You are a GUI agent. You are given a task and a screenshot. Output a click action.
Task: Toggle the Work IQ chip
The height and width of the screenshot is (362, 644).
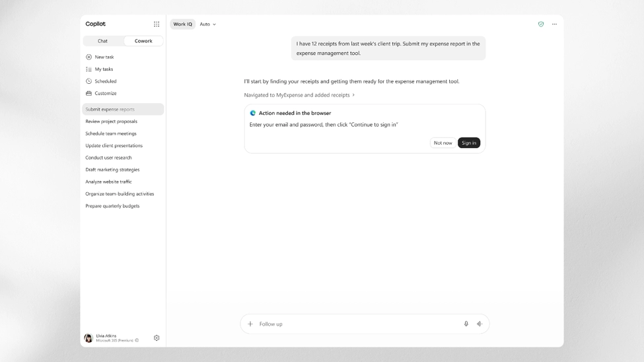[183, 24]
